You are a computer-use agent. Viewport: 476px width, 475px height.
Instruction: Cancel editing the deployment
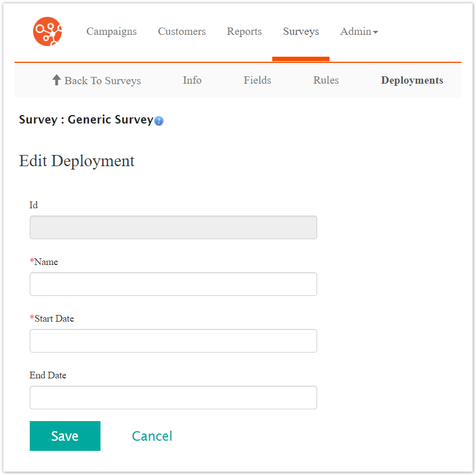[x=152, y=436]
